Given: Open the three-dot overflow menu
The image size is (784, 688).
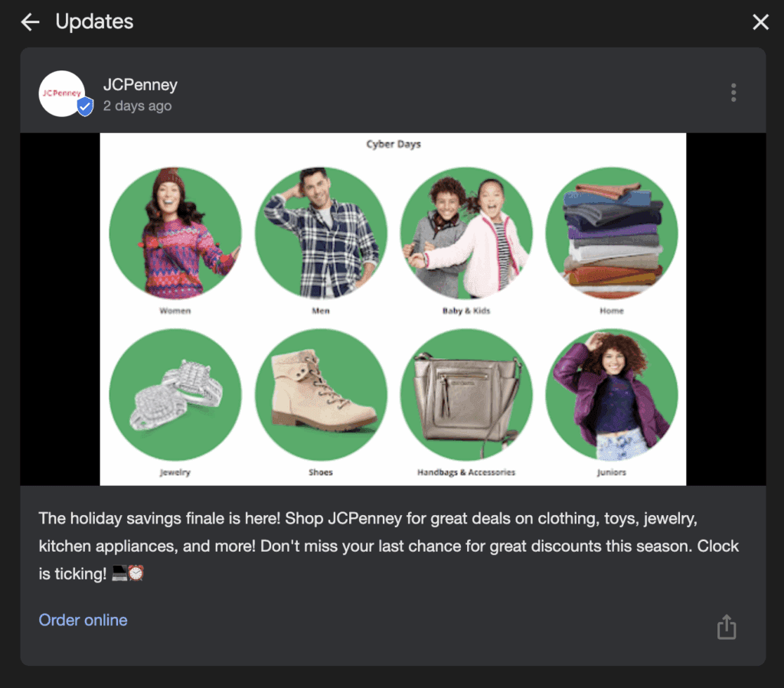Looking at the screenshot, I should tap(733, 92).
